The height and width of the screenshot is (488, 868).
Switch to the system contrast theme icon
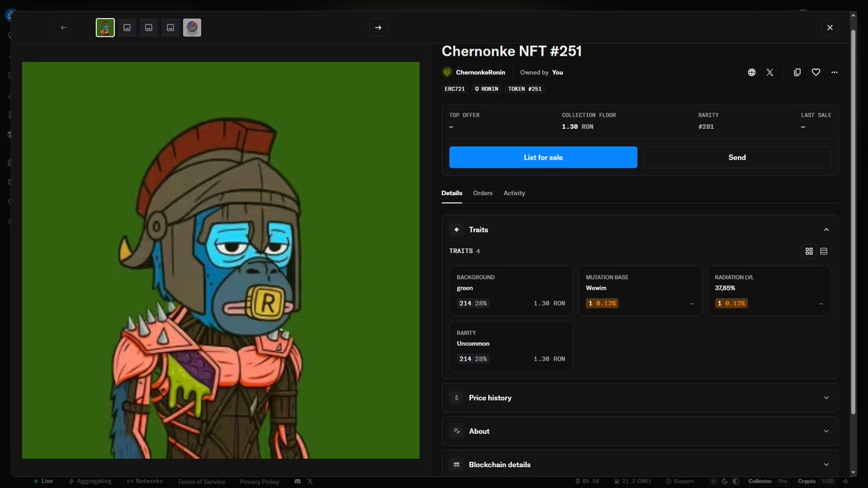point(736,481)
